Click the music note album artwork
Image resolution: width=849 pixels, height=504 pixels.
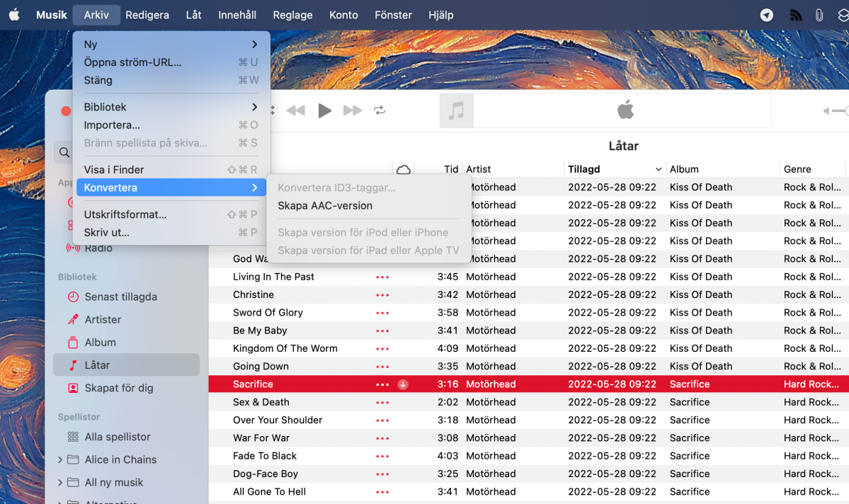click(457, 110)
